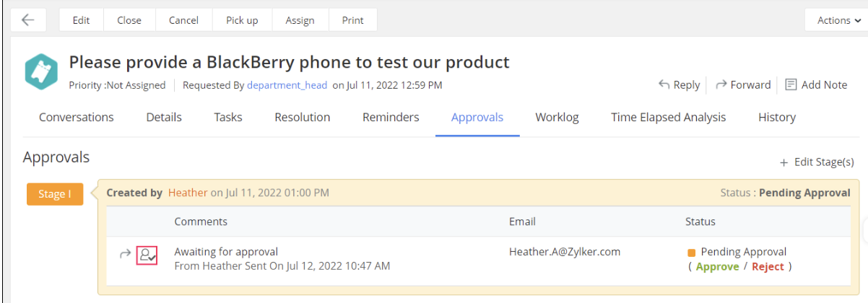Forward this request via Forward
Image resolution: width=868 pixels, height=303 pixels.
coord(743,85)
